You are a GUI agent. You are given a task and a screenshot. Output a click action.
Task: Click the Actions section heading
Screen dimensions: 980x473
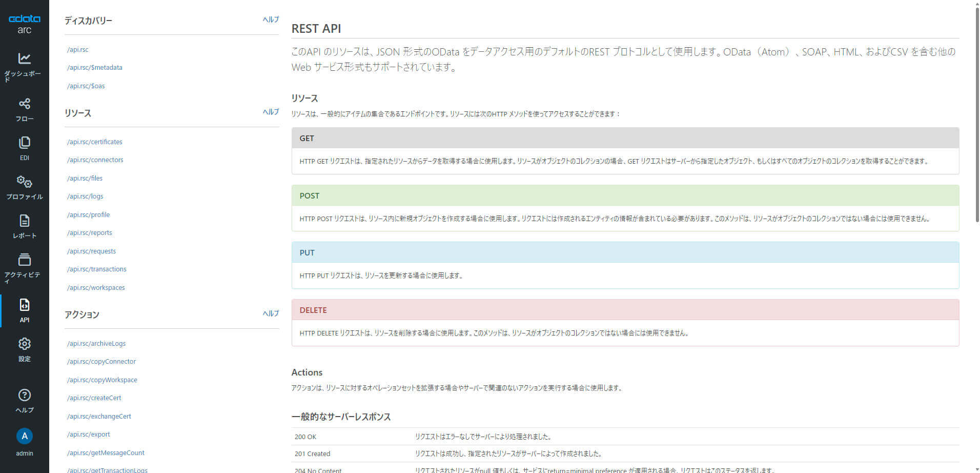(307, 372)
